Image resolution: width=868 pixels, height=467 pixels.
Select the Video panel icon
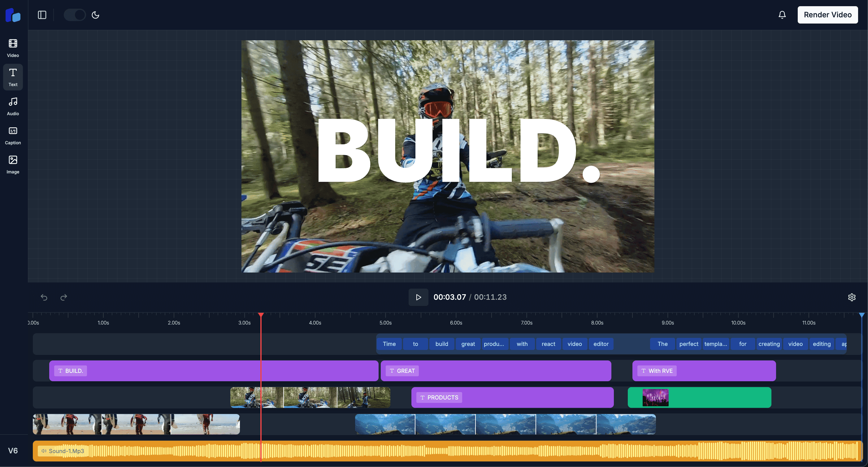coord(12,47)
